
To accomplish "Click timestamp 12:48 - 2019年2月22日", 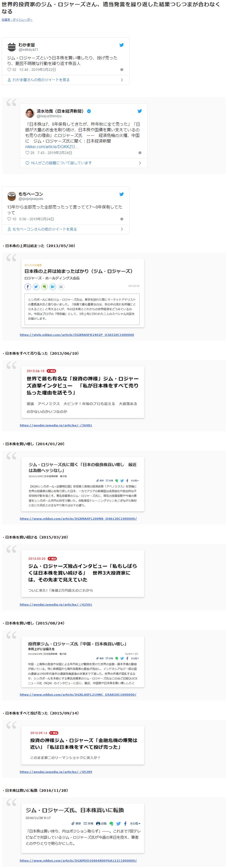I will [x=38, y=70].
